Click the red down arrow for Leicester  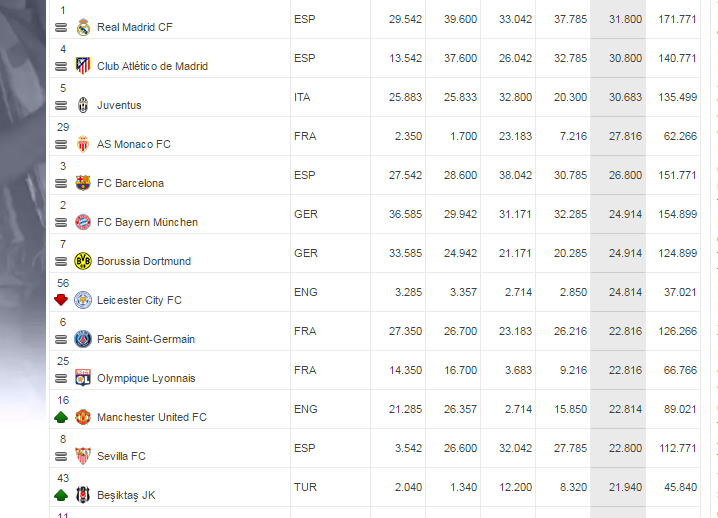[61, 300]
